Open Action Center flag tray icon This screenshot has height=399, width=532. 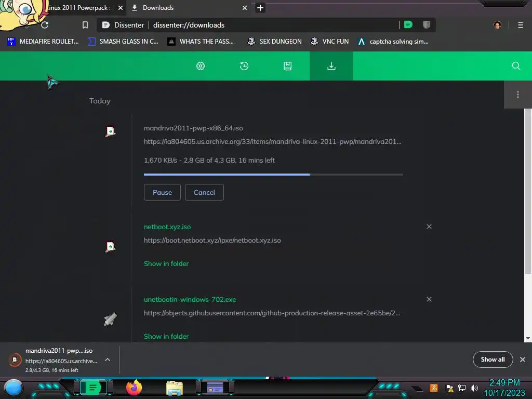coord(449,388)
